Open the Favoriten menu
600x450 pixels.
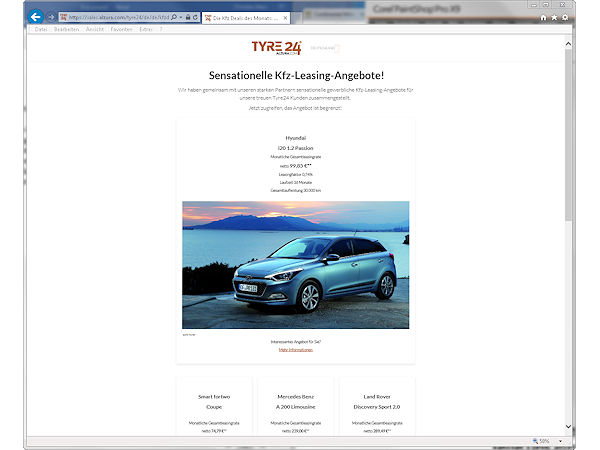click(121, 29)
